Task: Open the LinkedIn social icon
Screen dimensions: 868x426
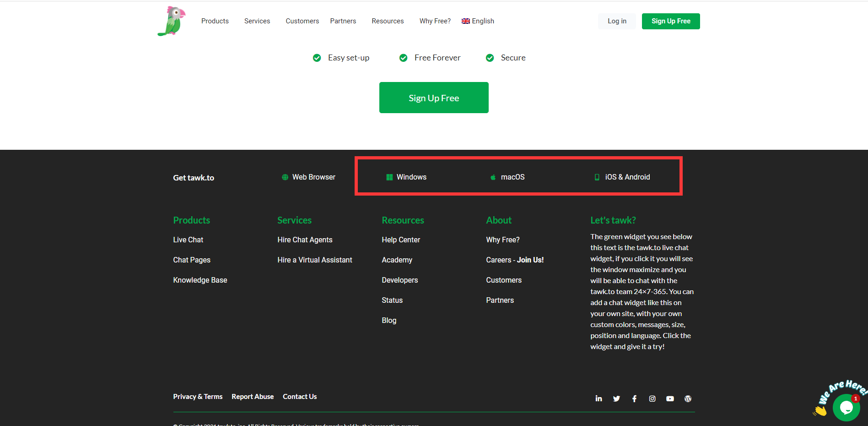Action: (598, 399)
